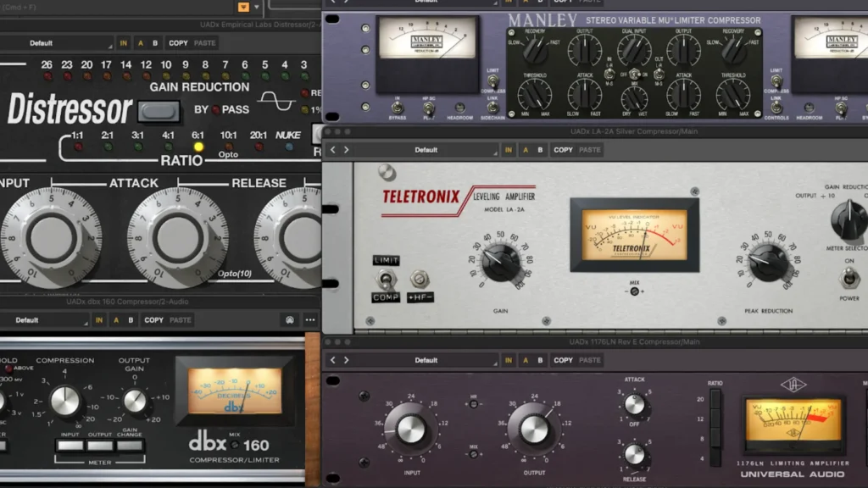Select the 6:1 ratio LED on Distressor
This screenshot has width=868, height=488.
(x=198, y=147)
